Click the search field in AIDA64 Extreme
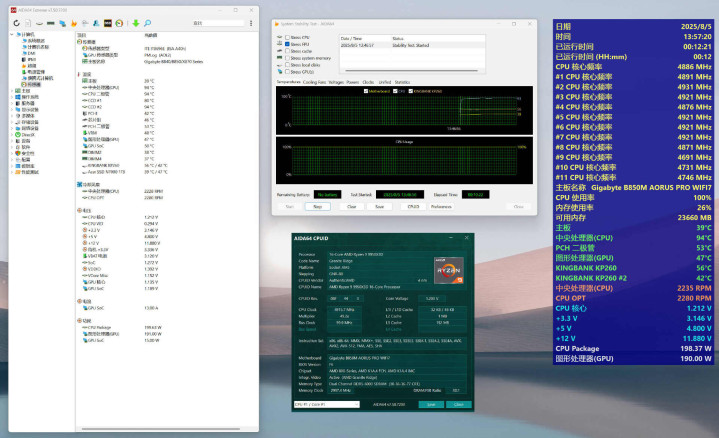Screen dimensions: 719x438 click(x=218, y=23)
